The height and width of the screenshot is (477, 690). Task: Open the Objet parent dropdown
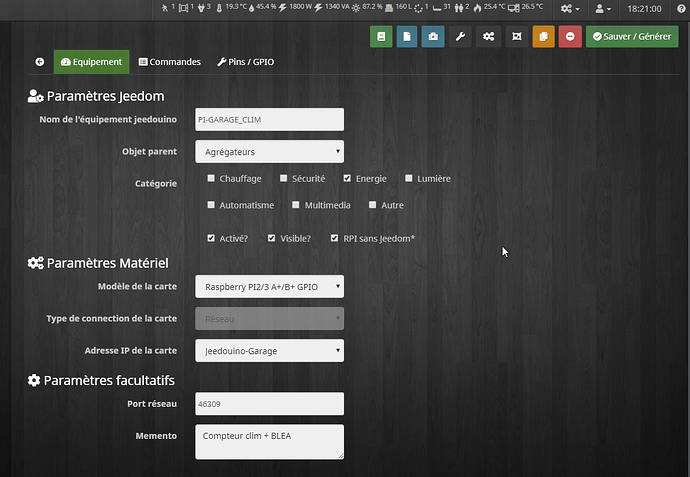270,152
